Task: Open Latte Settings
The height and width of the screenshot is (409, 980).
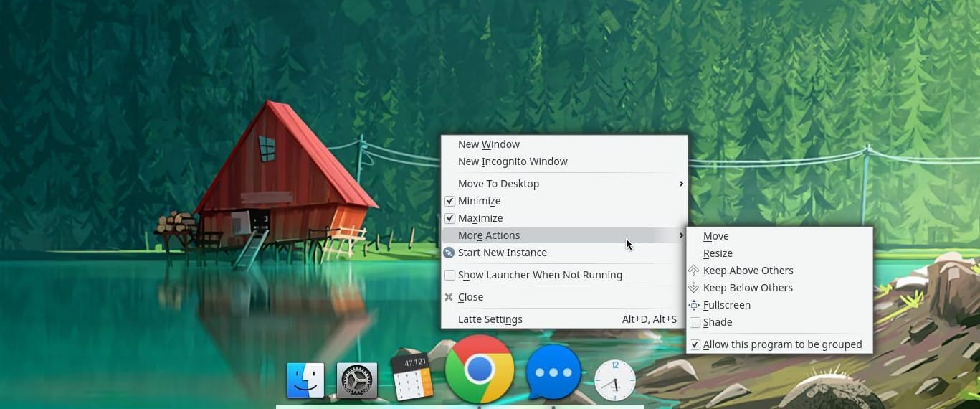Action: coord(564,319)
